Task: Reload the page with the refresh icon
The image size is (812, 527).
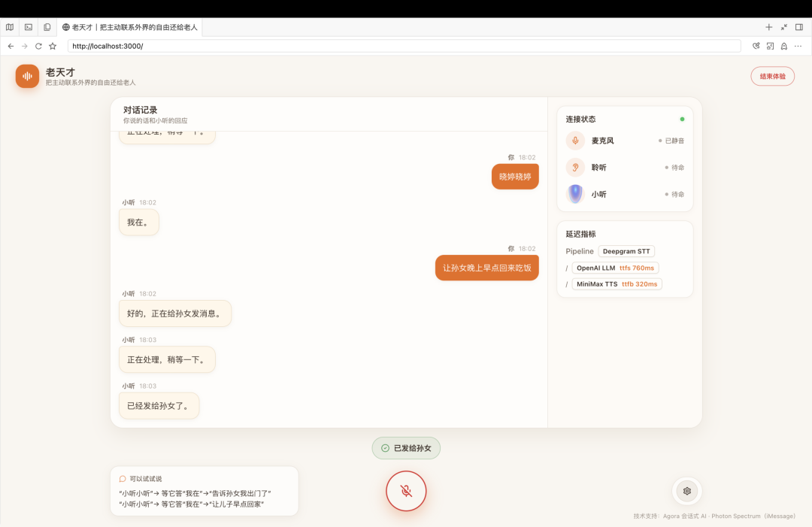Action: [x=38, y=46]
